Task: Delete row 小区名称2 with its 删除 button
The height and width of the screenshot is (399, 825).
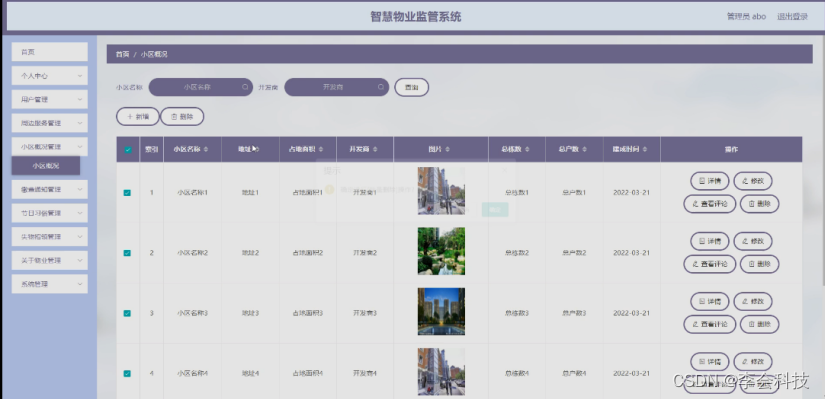Action: pos(759,264)
